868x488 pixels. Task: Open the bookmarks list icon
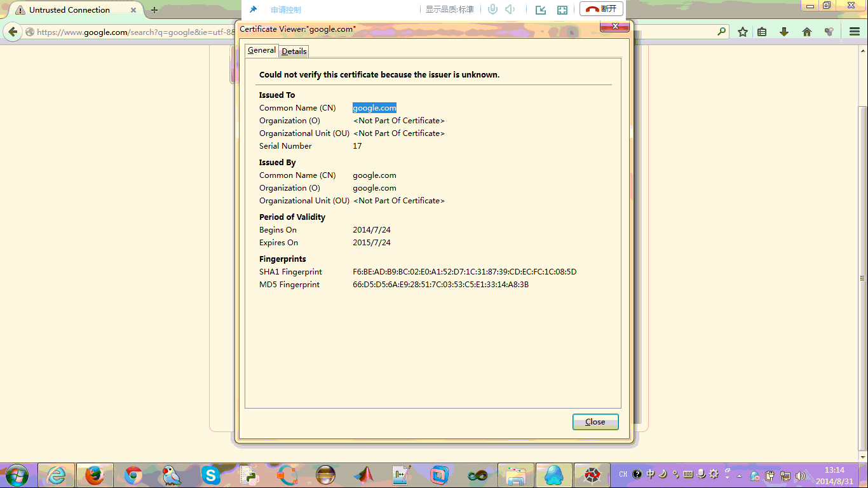tap(762, 32)
